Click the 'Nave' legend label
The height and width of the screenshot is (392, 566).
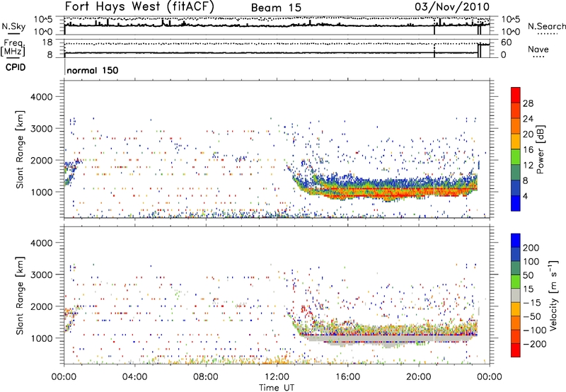(x=538, y=49)
